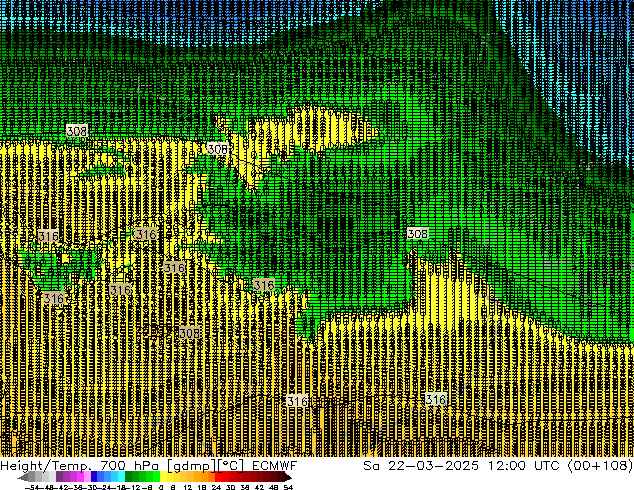This screenshot has height=490, width=634.
Task: Click the weekday abbreviation 'Sa'
Action: [x=371, y=466]
